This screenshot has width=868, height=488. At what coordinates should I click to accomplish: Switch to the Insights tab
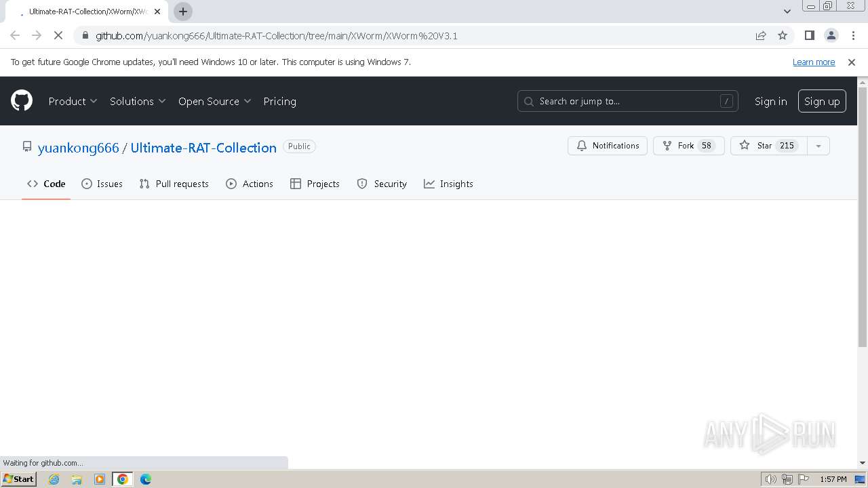[448, 184]
